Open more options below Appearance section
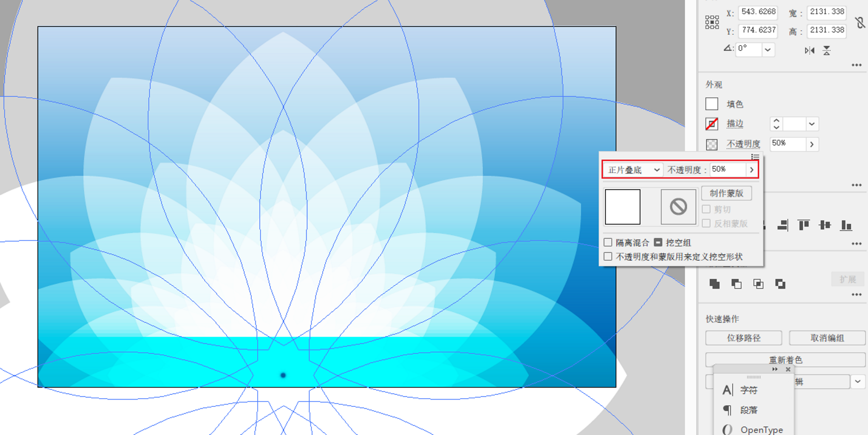 (857, 185)
